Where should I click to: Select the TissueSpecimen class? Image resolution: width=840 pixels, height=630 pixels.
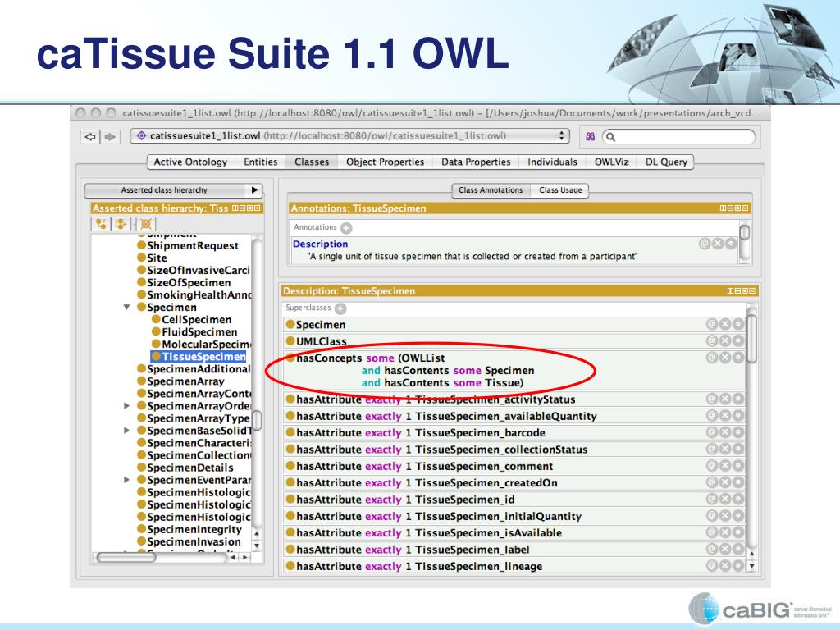point(203,356)
